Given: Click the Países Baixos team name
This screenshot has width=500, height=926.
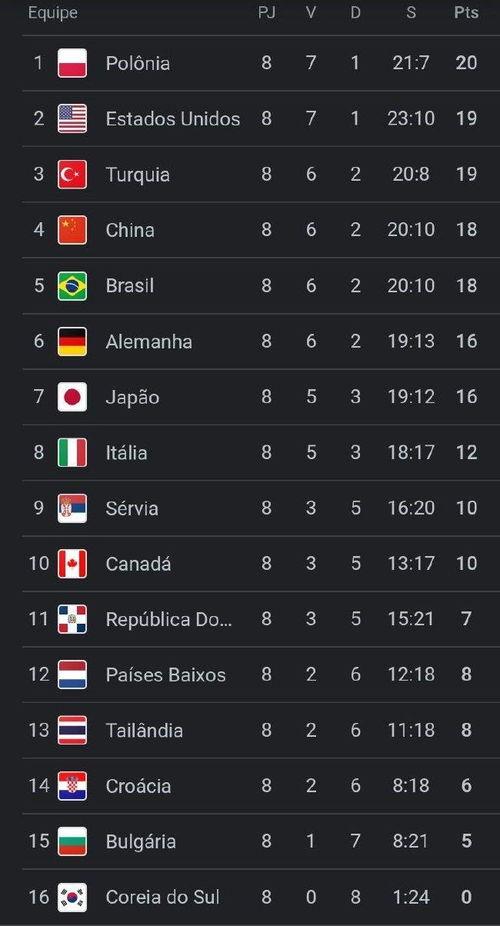Looking at the screenshot, I should [165, 674].
